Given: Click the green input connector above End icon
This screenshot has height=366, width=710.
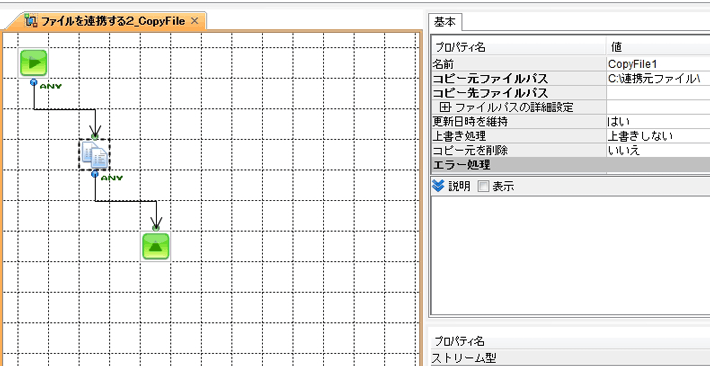Looking at the screenshot, I should (x=156, y=228).
